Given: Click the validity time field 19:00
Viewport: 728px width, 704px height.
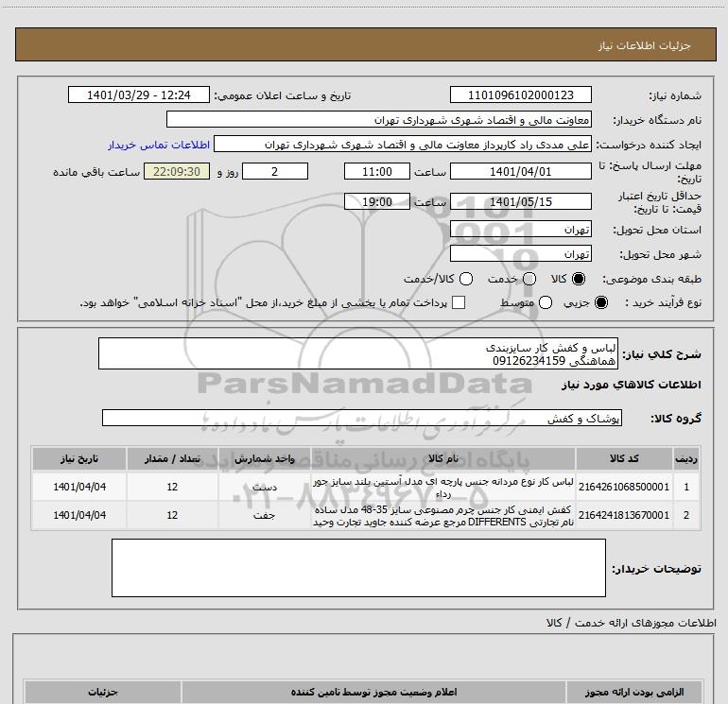Looking at the screenshot, I should pos(377,202).
